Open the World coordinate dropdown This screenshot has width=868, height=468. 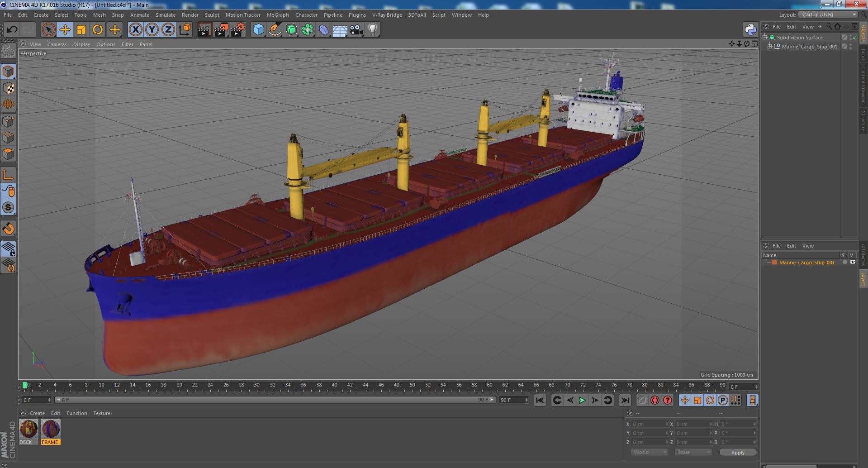650,452
